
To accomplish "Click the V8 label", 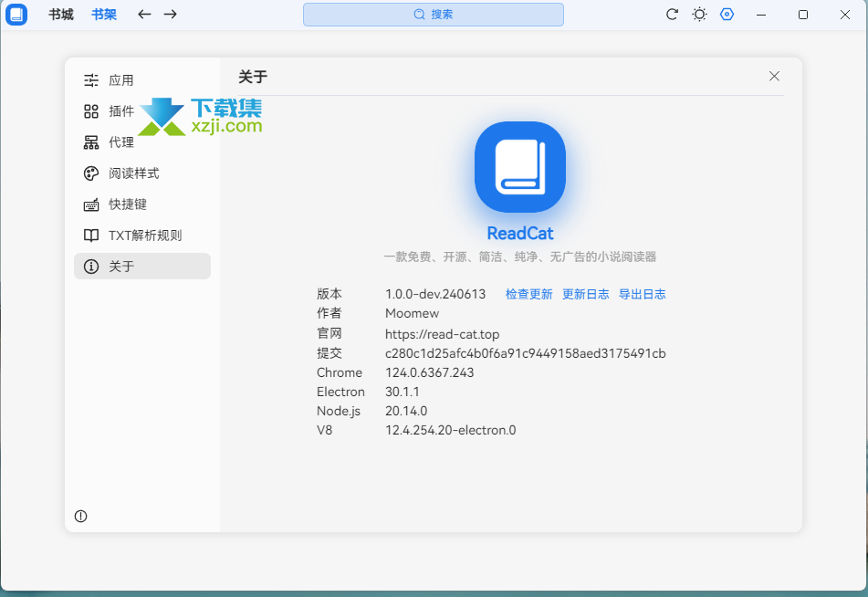I will pos(324,430).
